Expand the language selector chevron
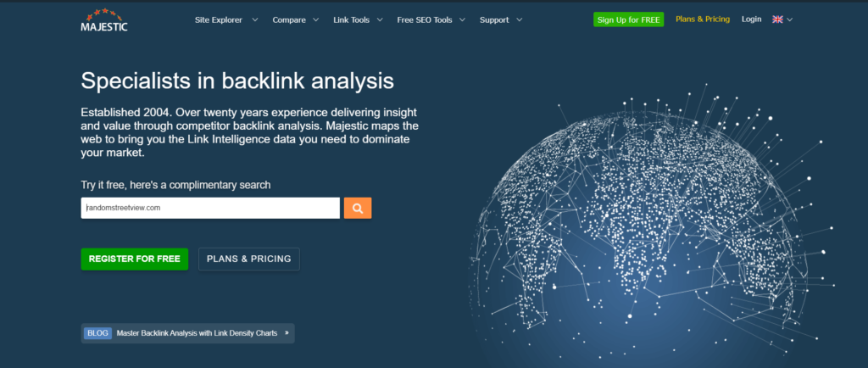 789,20
